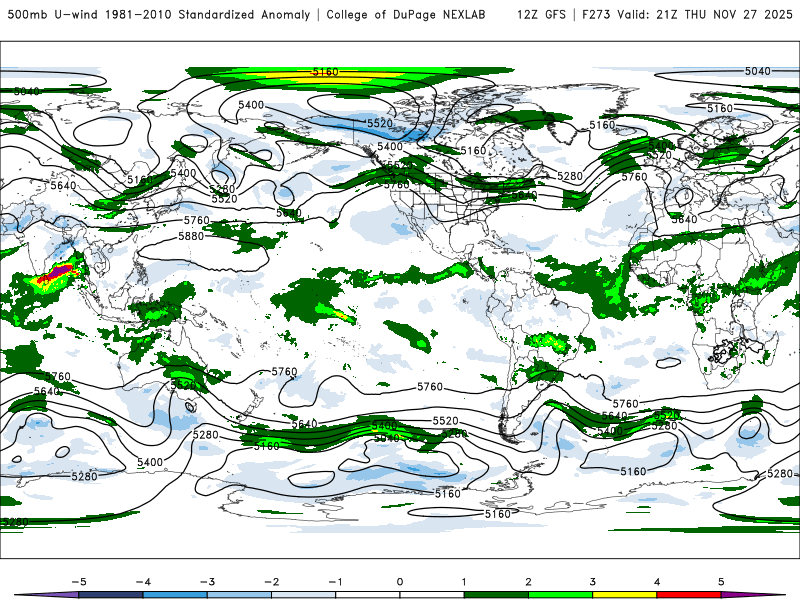
Task: Click the colorbar label "-3"
Action: click(207, 582)
